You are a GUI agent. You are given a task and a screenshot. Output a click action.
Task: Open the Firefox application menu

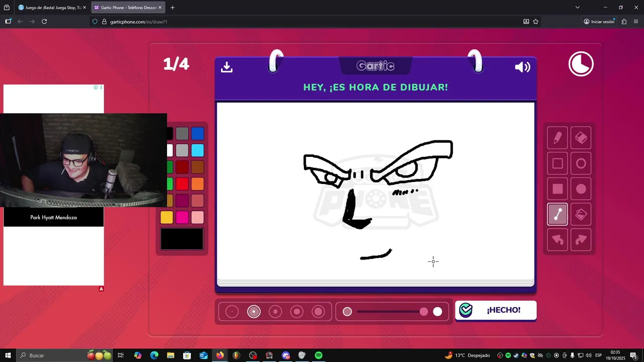tap(636, 22)
